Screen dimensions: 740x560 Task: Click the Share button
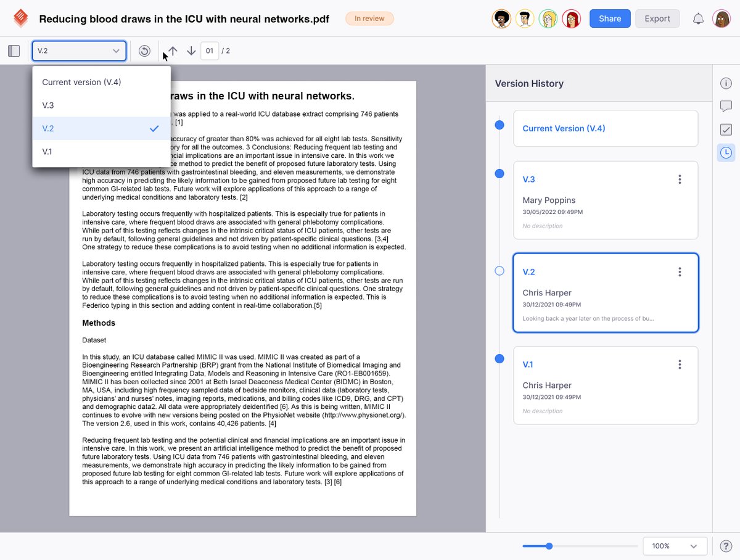tap(609, 19)
